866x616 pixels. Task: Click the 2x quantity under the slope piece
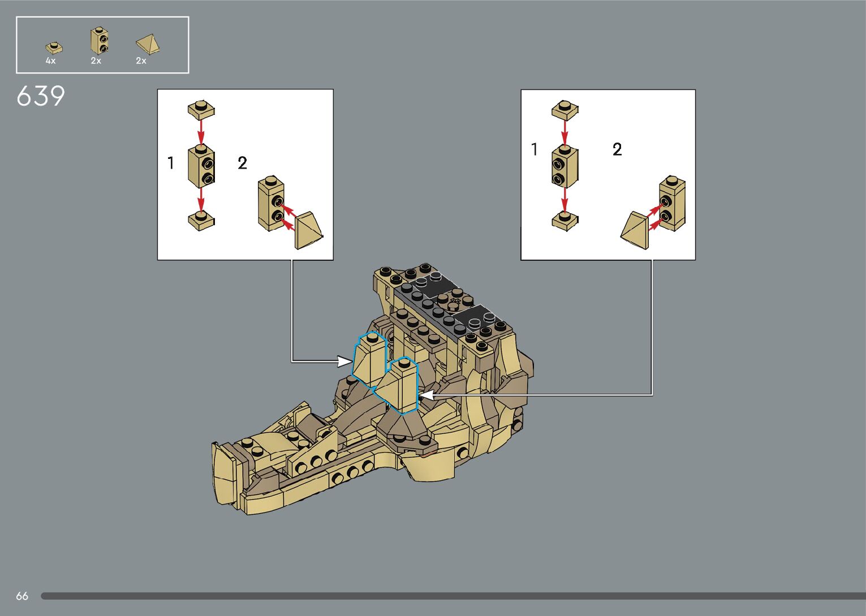[141, 61]
